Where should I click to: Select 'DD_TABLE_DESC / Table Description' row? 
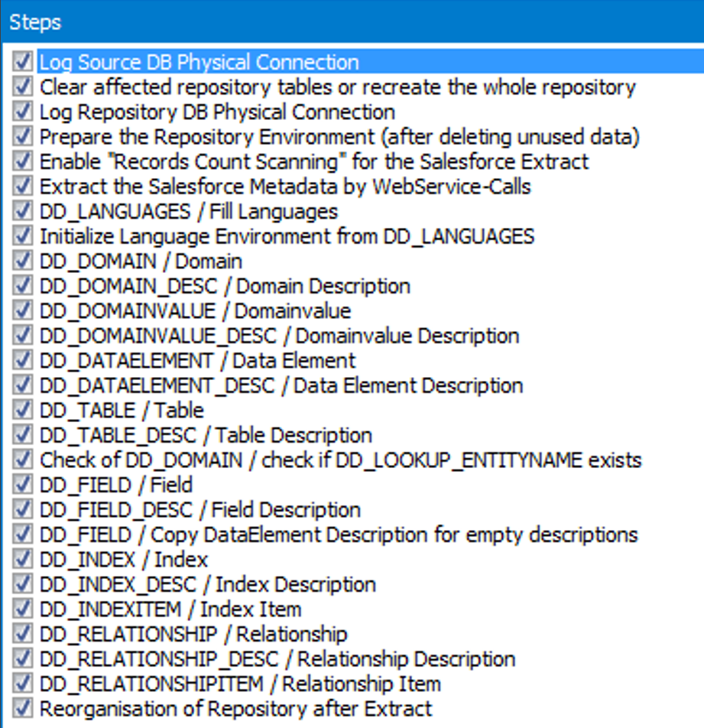click(x=206, y=436)
